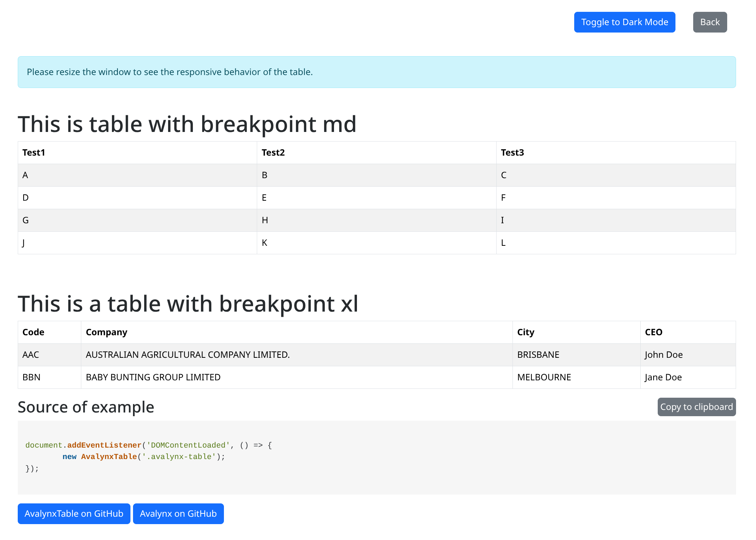The width and height of the screenshot is (756, 540).
Task: Click the Code column header
Action: [x=33, y=332]
